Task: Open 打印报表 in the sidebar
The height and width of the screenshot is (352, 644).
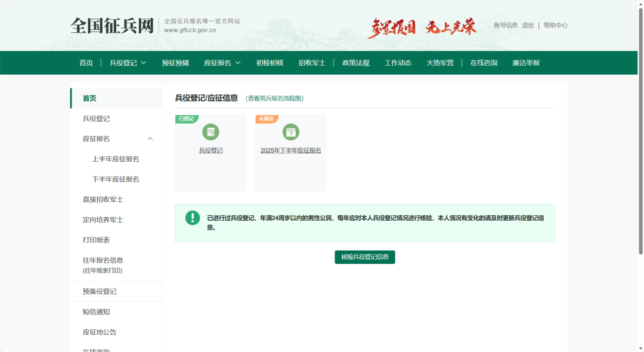Action: (96, 240)
